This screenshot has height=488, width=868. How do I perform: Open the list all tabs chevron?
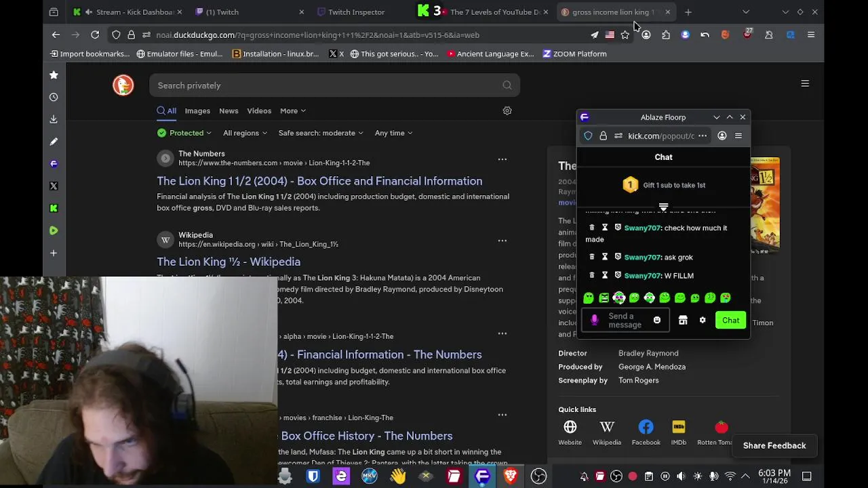coord(746,12)
